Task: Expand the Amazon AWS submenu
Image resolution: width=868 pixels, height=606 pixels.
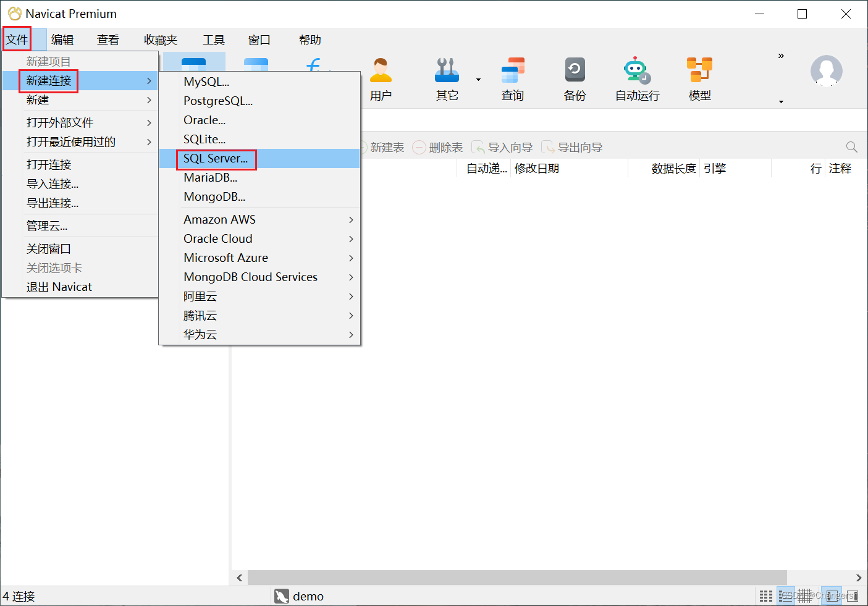Action: [x=351, y=220]
